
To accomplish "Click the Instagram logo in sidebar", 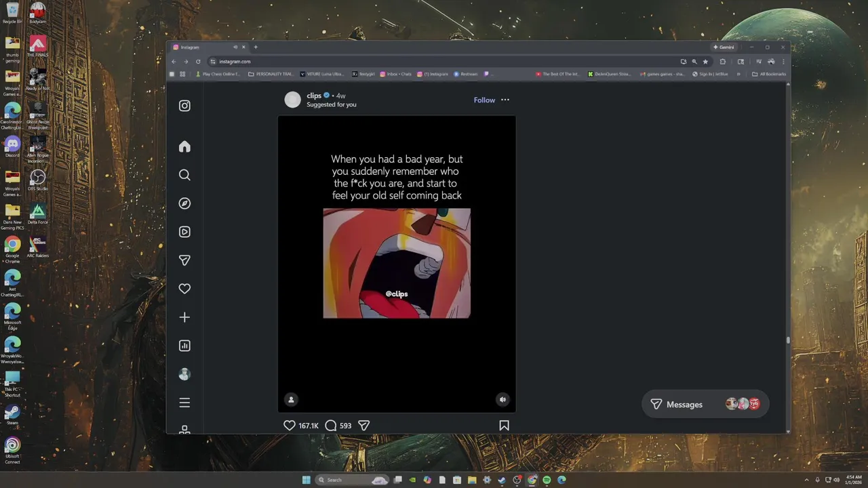I will click(184, 106).
